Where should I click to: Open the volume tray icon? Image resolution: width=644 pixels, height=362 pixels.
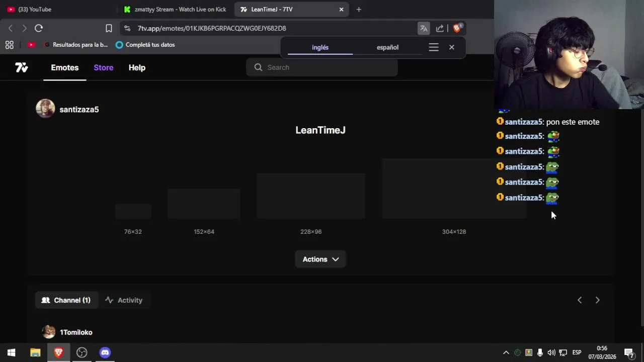tap(551, 352)
